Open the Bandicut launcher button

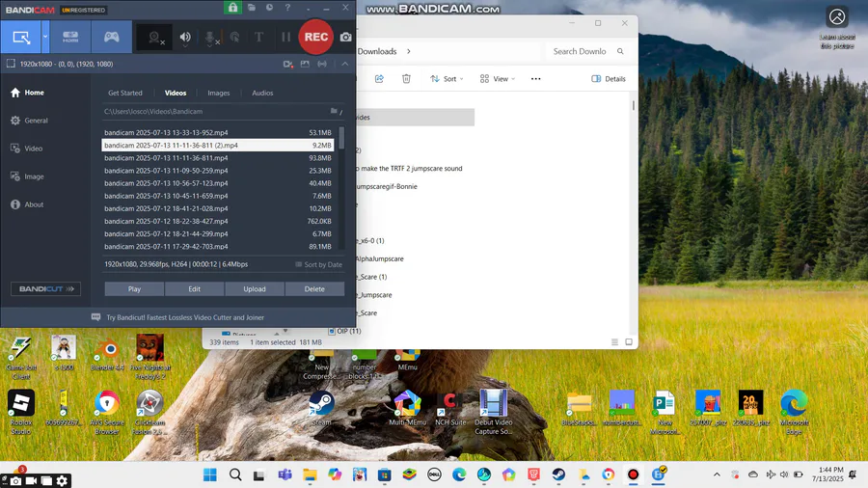click(x=45, y=288)
